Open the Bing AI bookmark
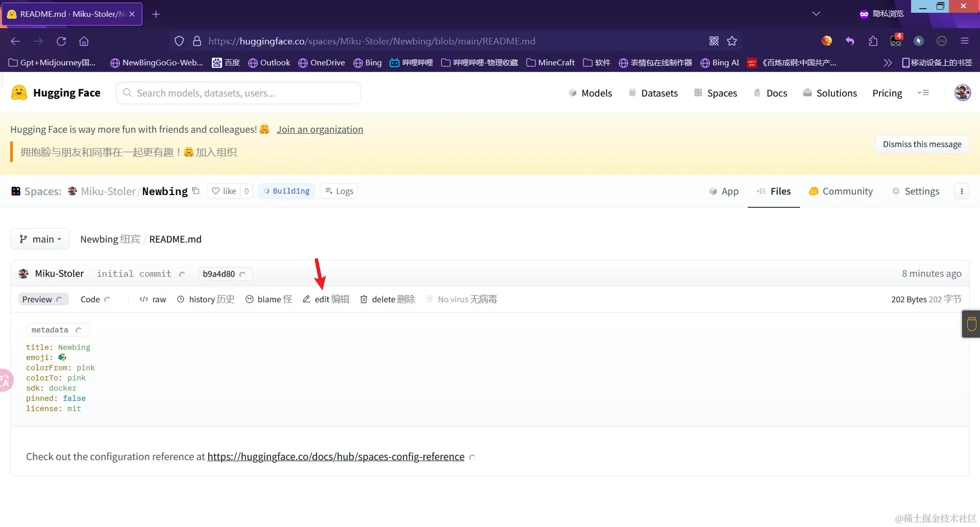Viewport: 980px width, 527px height. (x=720, y=63)
